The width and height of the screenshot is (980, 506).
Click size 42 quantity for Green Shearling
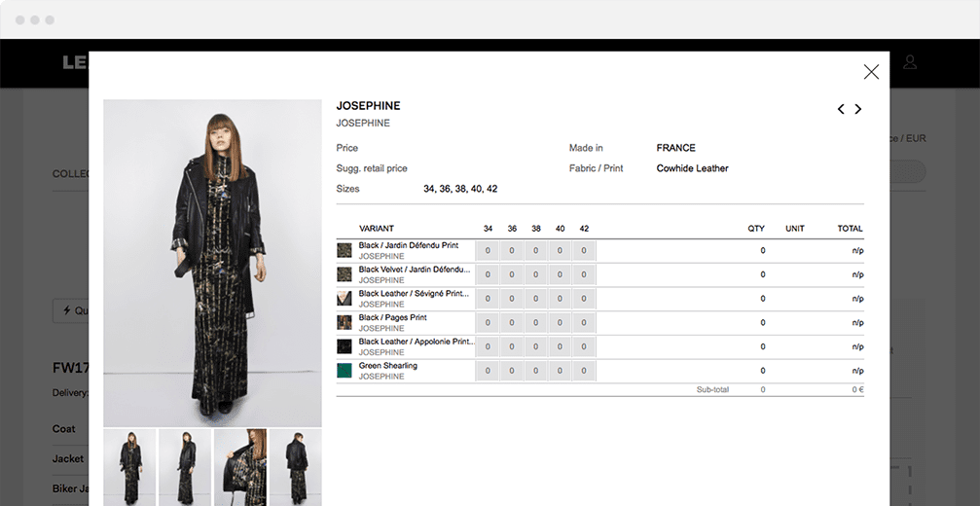click(x=584, y=371)
